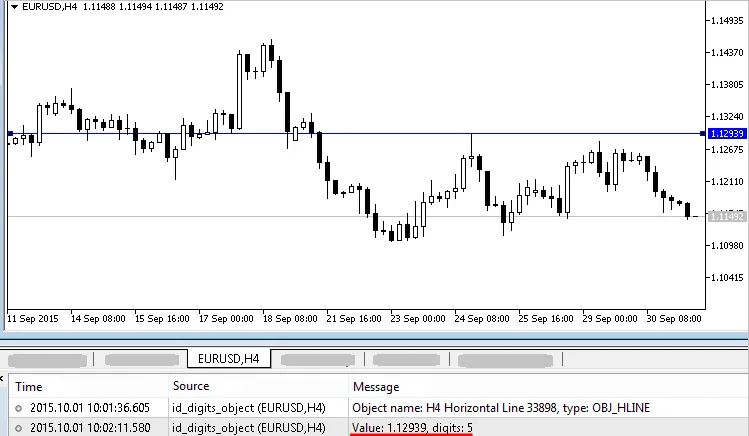This screenshot has height=436, width=749.
Task: Click the info icon of the 10:01:36.605 log entry
Action: click(x=19, y=408)
